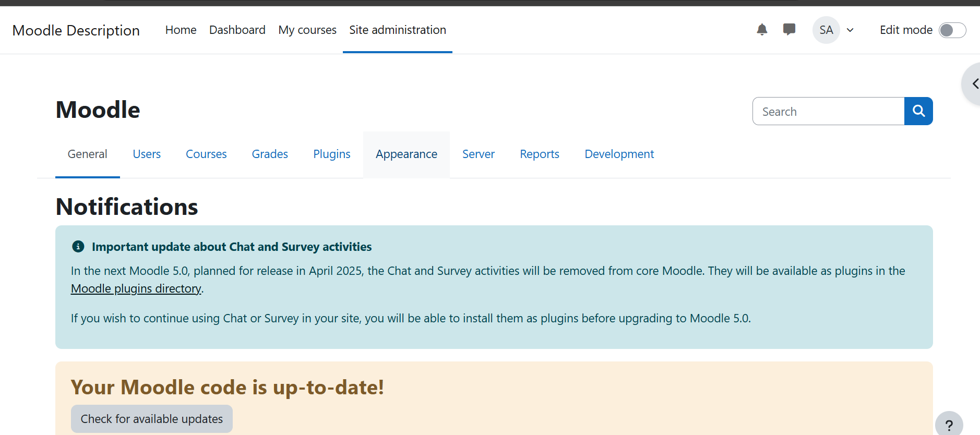The image size is (980, 435).
Task: Go to Home in top navigation
Action: [x=181, y=30]
